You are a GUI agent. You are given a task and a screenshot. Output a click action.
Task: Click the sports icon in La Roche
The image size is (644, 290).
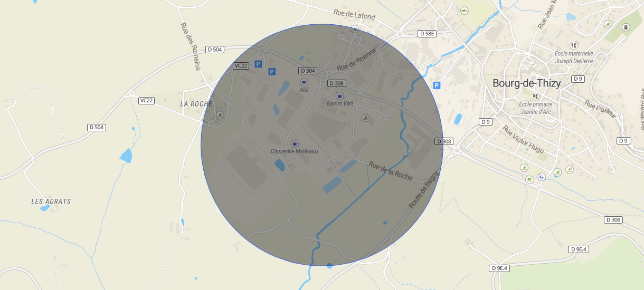tap(220, 115)
